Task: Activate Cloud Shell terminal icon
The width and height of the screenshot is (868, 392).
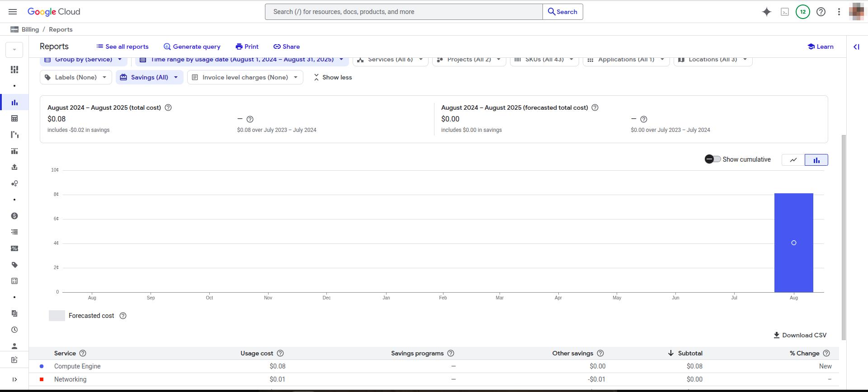Action: (785, 12)
